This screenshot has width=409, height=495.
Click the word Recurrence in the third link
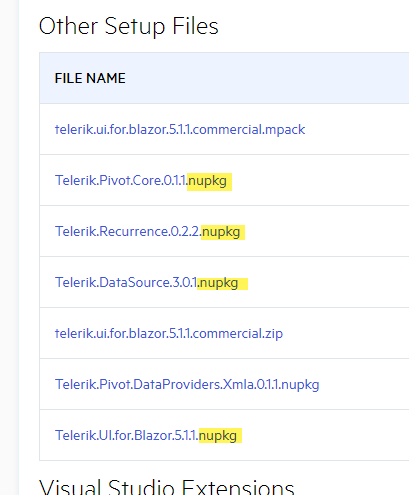tap(133, 231)
